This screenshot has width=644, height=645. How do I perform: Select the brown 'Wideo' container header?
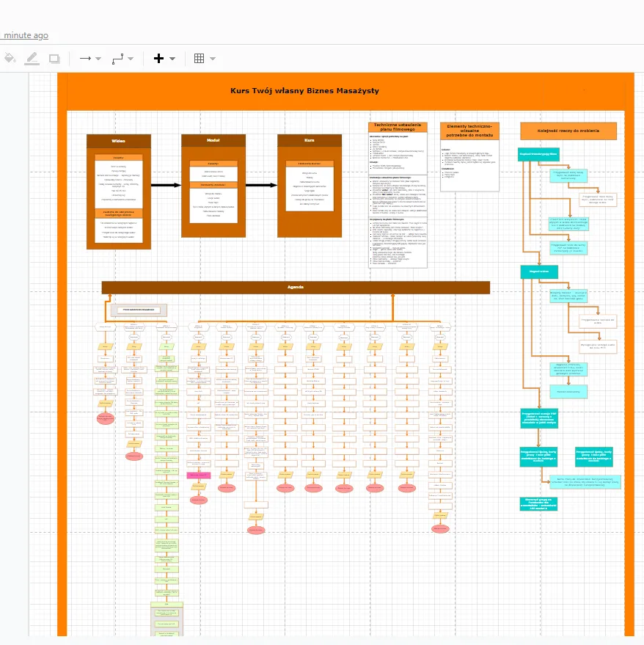point(118,141)
